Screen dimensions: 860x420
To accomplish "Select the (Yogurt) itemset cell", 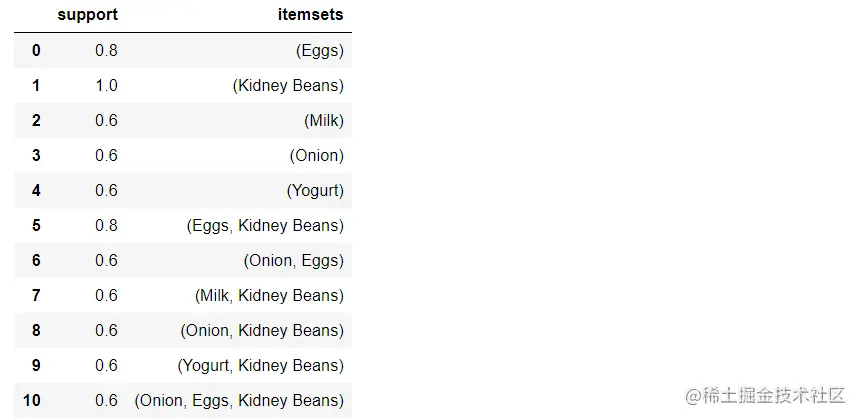I will pyautogui.click(x=316, y=190).
